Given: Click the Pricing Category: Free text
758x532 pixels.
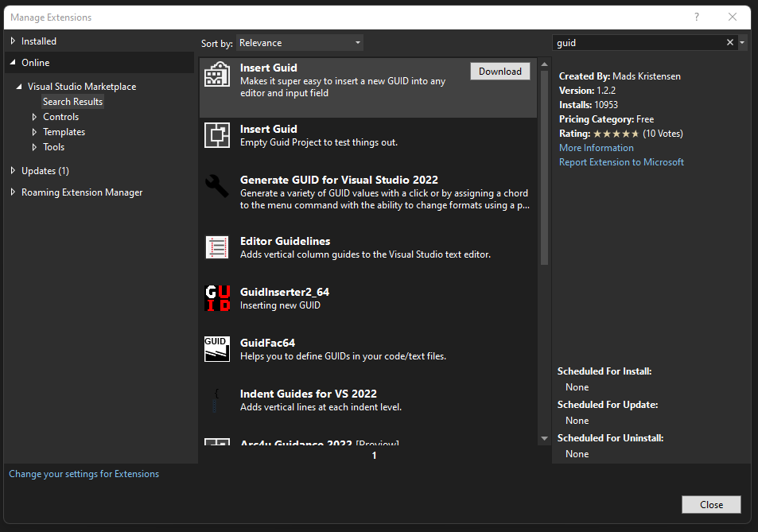Looking at the screenshot, I should tap(606, 119).
